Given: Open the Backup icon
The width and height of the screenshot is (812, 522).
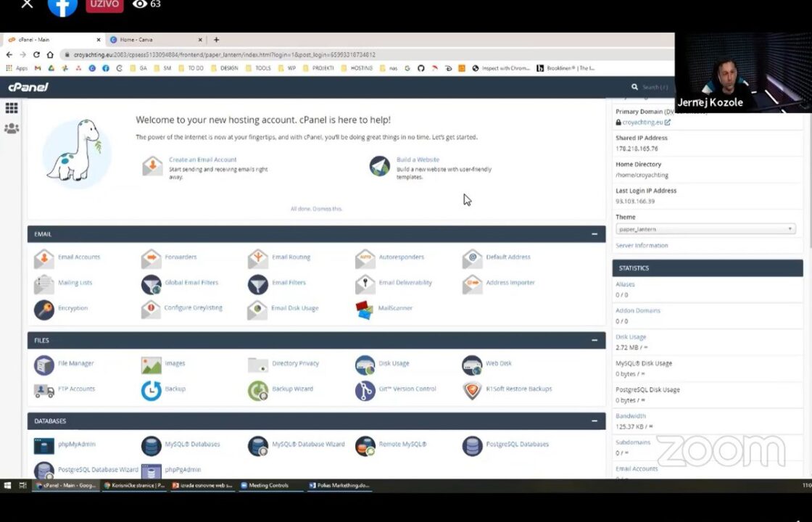Looking at the screenshot, I should 152,390.
